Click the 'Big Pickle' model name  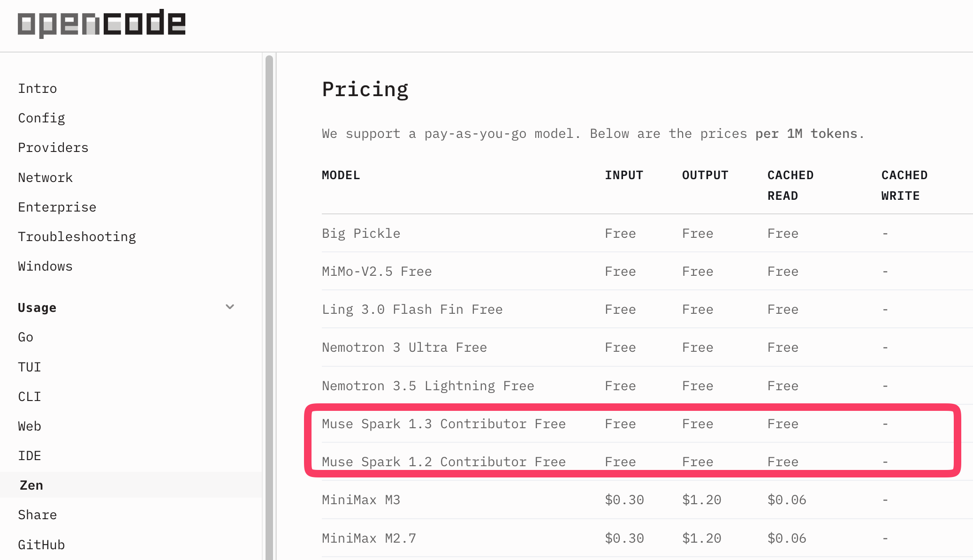[x=361, y=233]
